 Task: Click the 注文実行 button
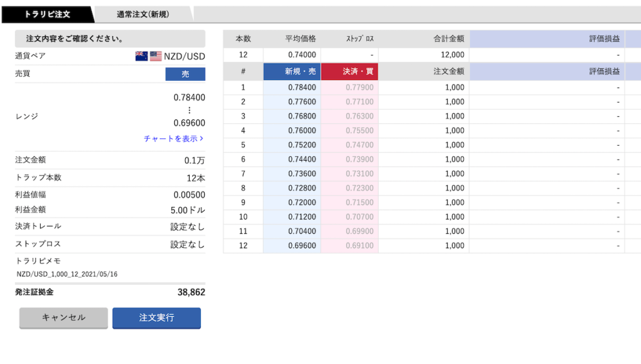(156, 318)
